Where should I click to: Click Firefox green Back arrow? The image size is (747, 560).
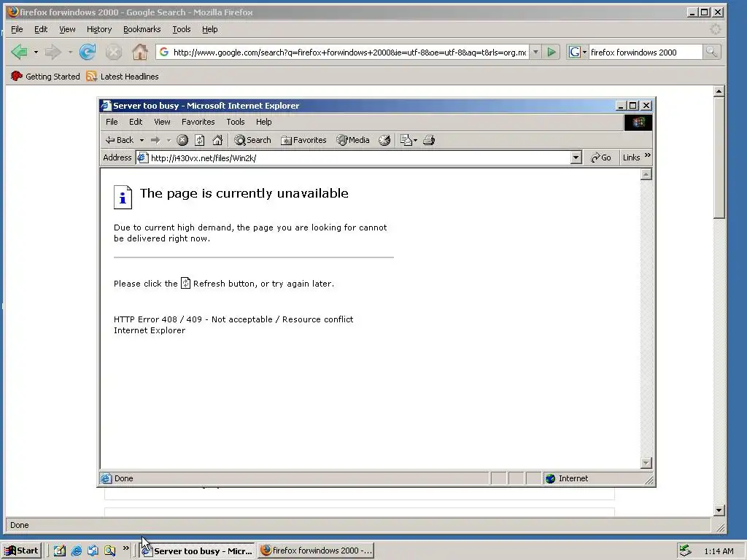coord(20,52)
